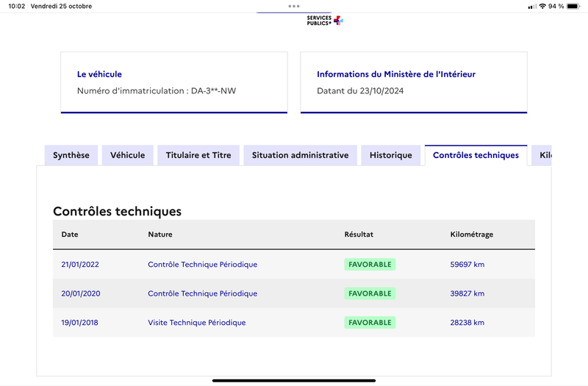Open the three-dot multitasking menu
Screen dimensions: 588x386
294,6
